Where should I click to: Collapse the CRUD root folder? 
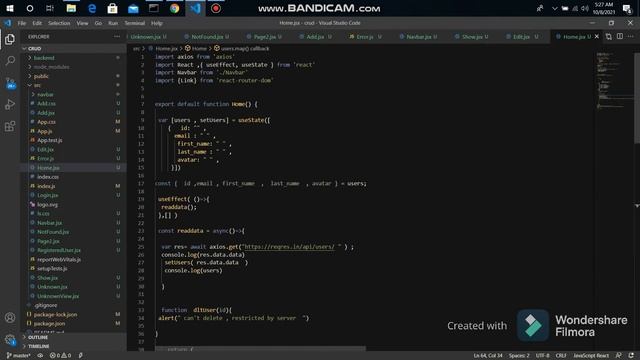coord(73,49)
